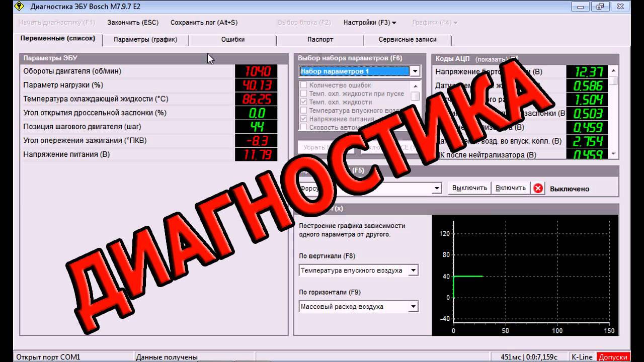This screenshot has height=362, width=644.
Task: Click the Коды АЦП list scroll-down arrow
Action: [x=613, y=153]
